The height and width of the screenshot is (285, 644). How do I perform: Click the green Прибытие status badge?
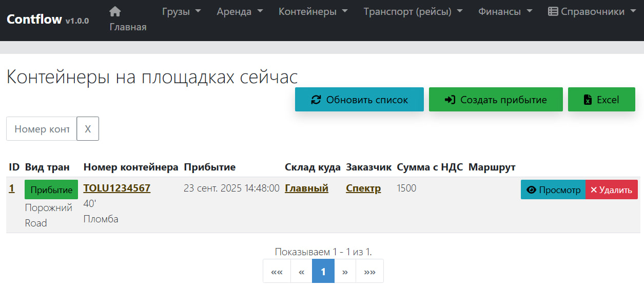pyautogui.click(x=51, y=190)
